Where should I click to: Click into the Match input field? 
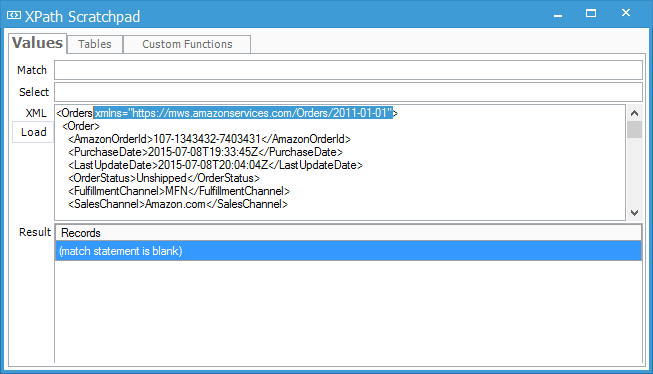pyautogui.click(x=348, y=70)
